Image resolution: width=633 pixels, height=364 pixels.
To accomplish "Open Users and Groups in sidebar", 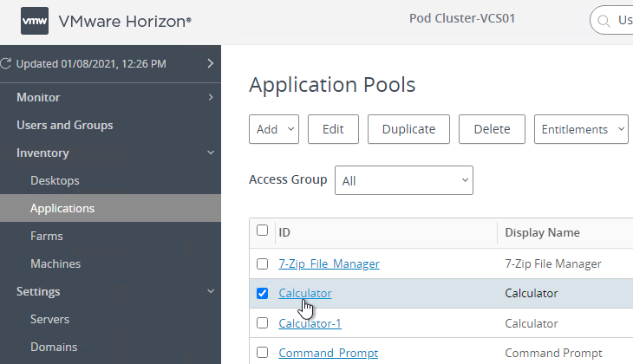I will (x=64, y=125).
